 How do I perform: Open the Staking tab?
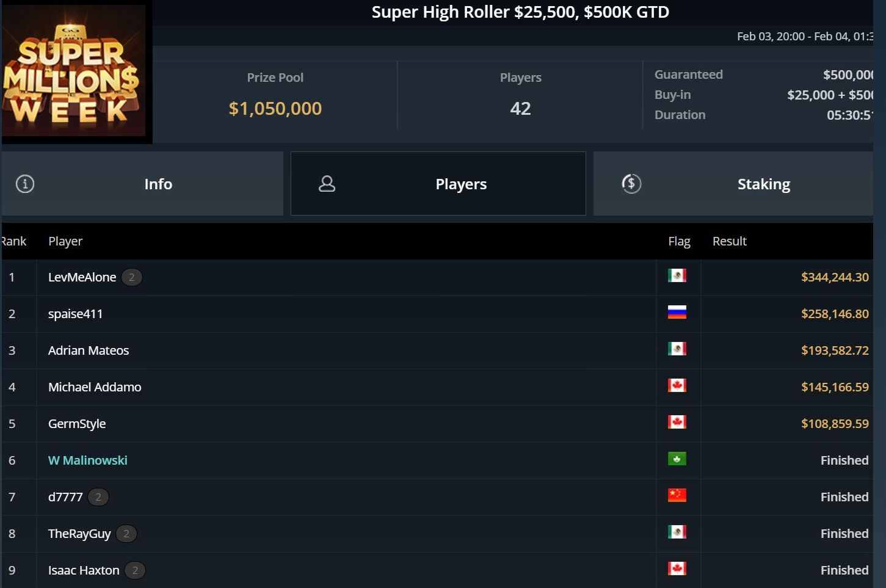[763, 184]
